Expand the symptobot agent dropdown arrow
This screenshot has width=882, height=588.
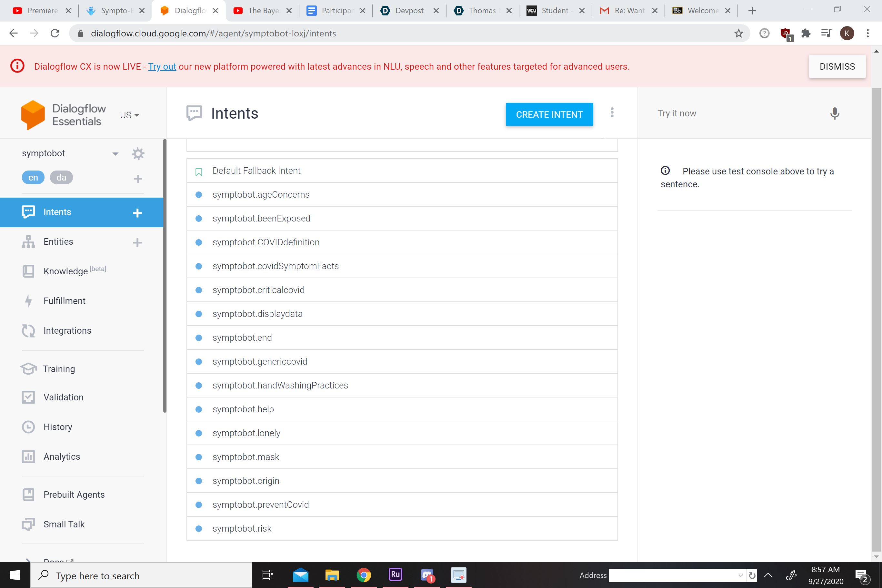pos(115,154)
